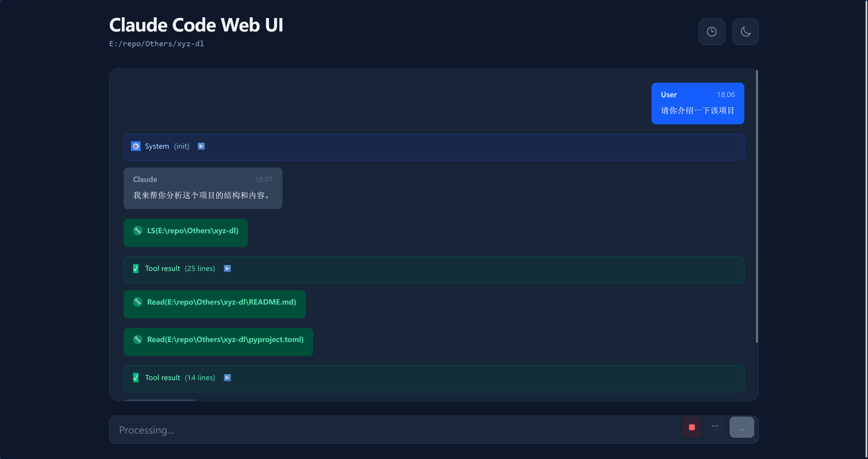Click the dark ellipsis options button
The height and width of the screenshot is (459, 868).
click(715, 426)
